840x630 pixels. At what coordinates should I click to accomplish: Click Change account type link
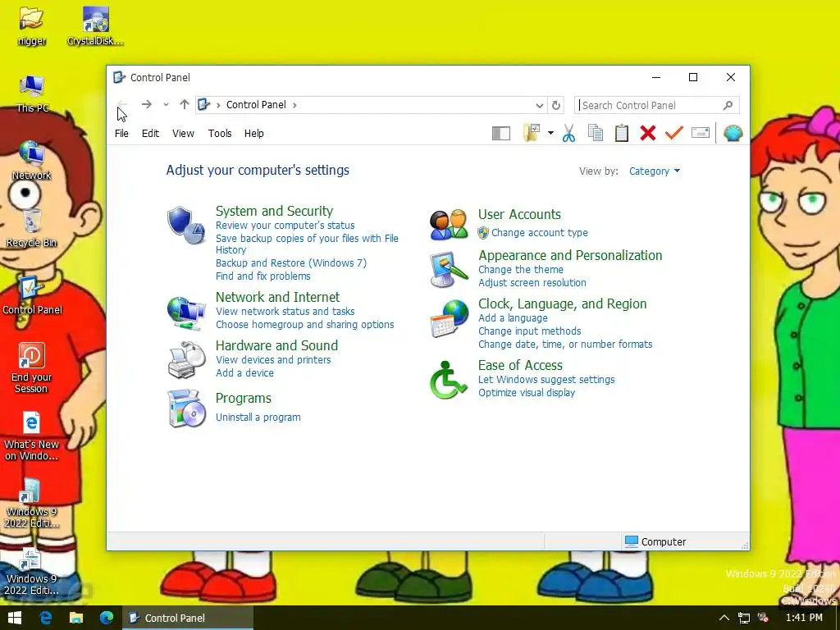tap(540, 232)
